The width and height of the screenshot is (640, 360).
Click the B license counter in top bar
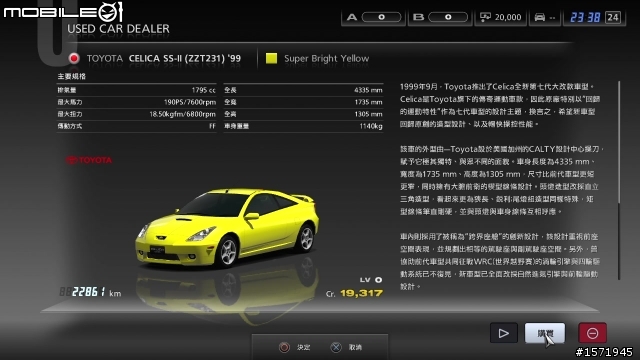tap(440, 17)
